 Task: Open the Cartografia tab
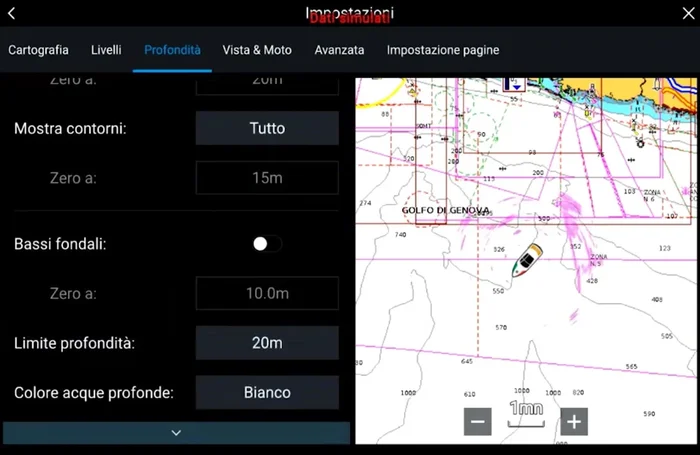38,50
